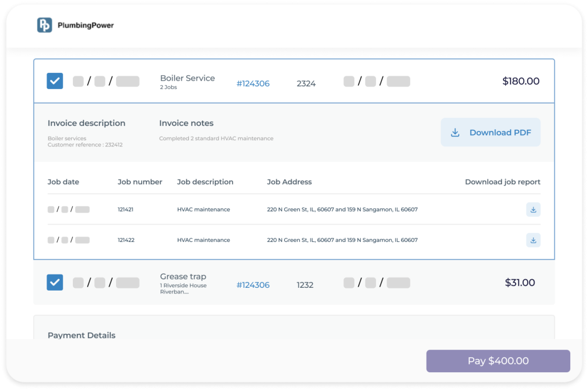Click the Job Address column header

coord(289,182)
